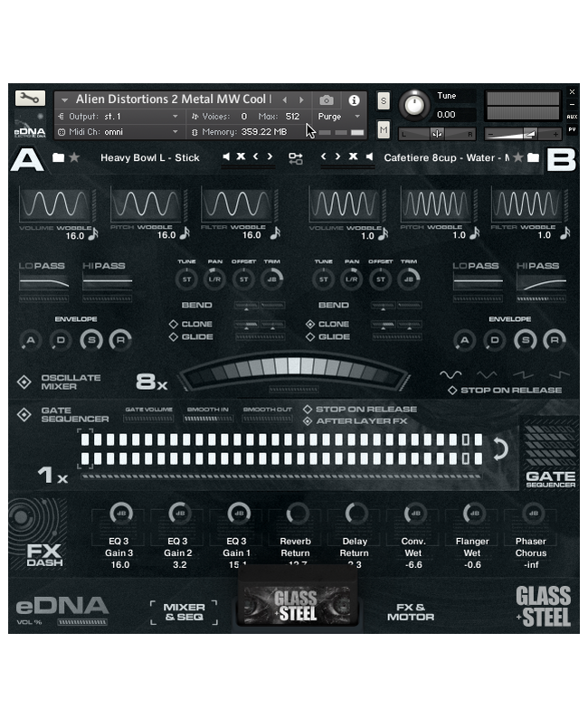Open layer A sound folder browser
Screen dimensions: 588x718
point(58,157)
